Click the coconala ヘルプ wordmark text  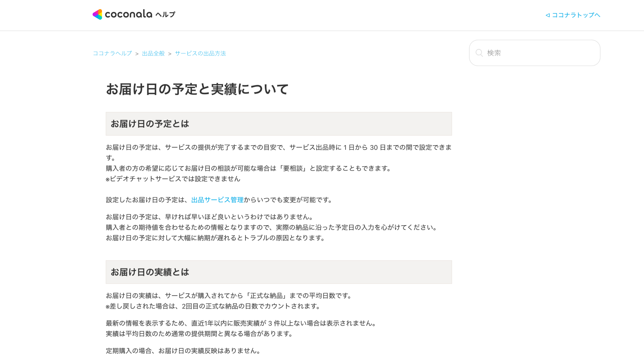140,14
